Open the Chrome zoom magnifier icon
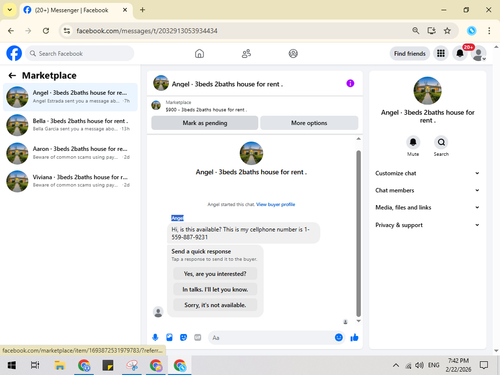The height and width of the screenshot is (375, 500). click(x=416, y=31)
